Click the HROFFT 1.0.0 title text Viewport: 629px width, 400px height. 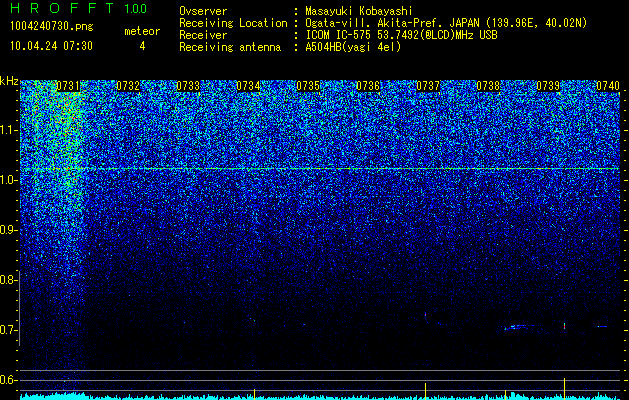pyautogui.click(x=79, y=8)
